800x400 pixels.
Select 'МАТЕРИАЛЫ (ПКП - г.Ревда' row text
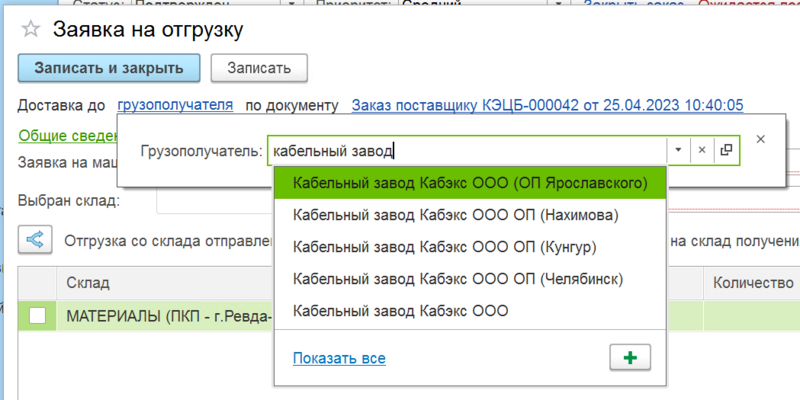point(169,316)
